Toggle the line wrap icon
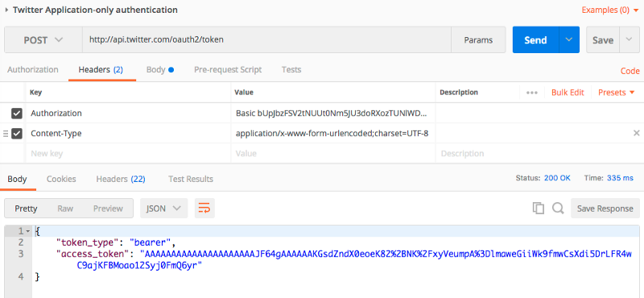 tap(204, 209)
